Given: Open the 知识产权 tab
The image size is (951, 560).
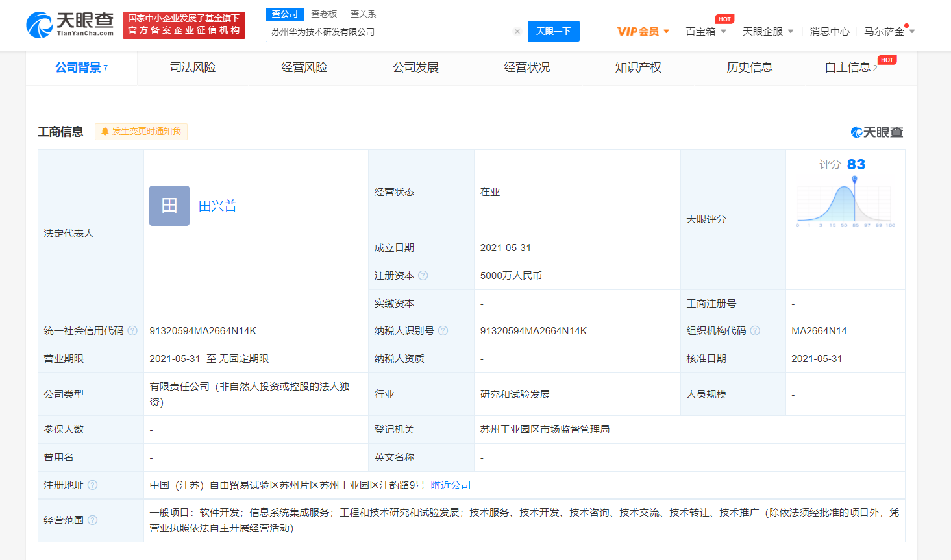Looking at the screenshot, I should coord(638,67).
